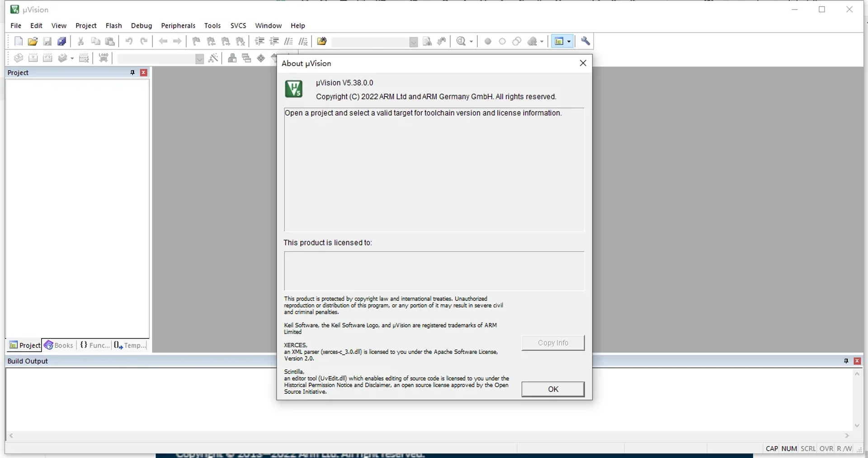Open the Peripherals menu
This screenshot has height=458, width=868.
[178, 26]
